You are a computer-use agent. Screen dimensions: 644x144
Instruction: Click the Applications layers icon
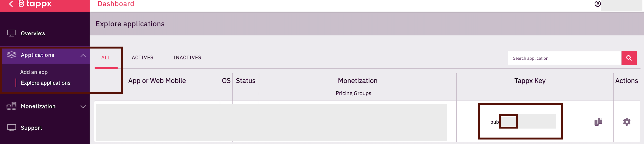[x=12, y=55]
